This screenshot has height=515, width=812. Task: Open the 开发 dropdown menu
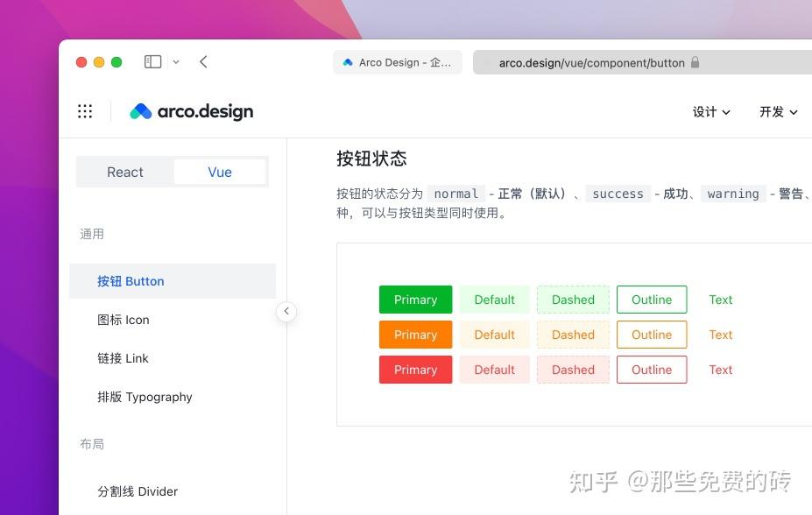point(778,112)
